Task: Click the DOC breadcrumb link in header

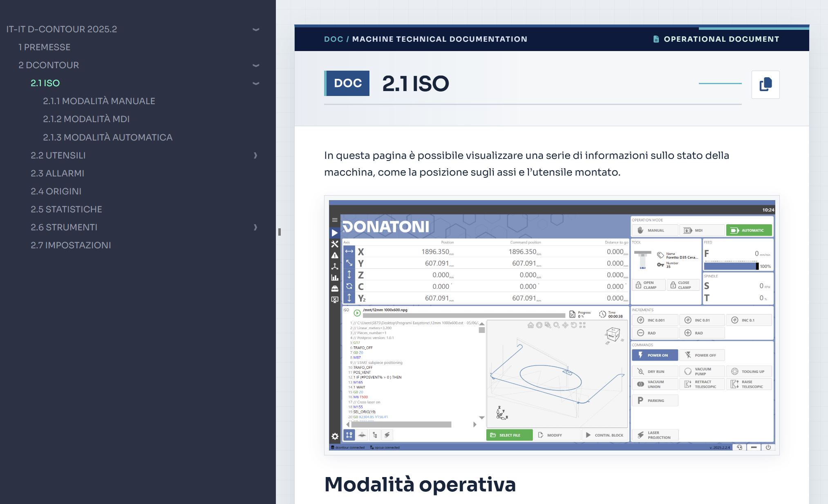Action: click(333, 39)
